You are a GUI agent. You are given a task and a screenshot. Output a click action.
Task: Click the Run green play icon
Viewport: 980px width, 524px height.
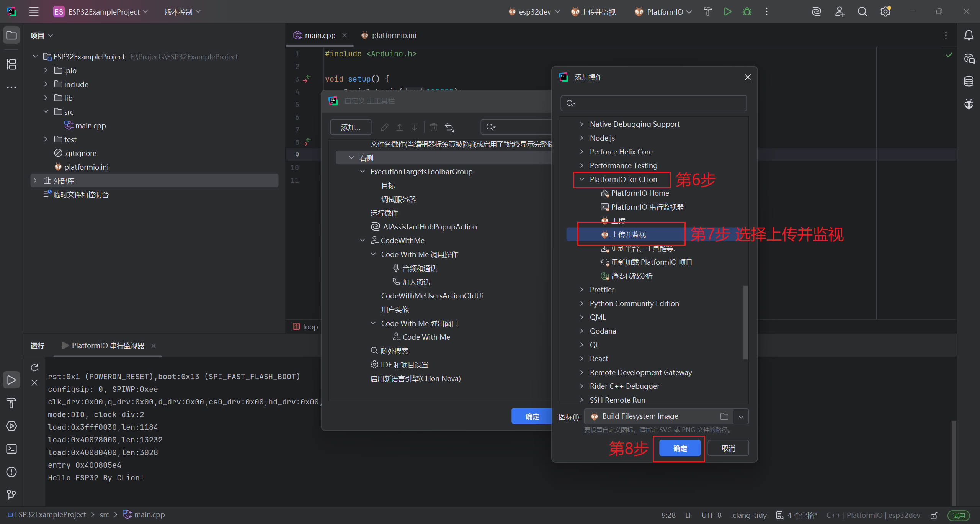[727, 12]
